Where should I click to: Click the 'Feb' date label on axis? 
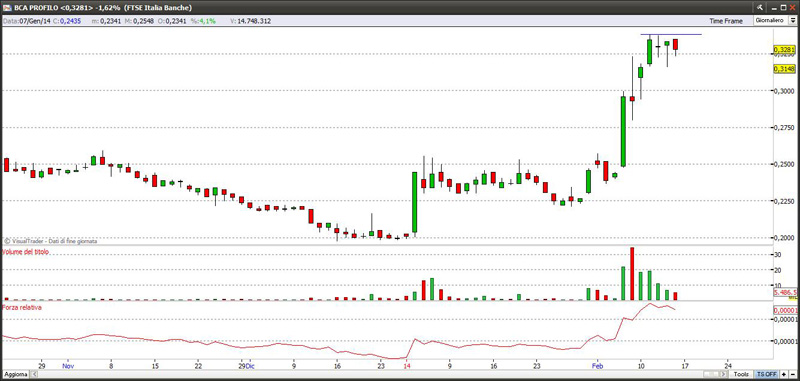tap(596, 366)
